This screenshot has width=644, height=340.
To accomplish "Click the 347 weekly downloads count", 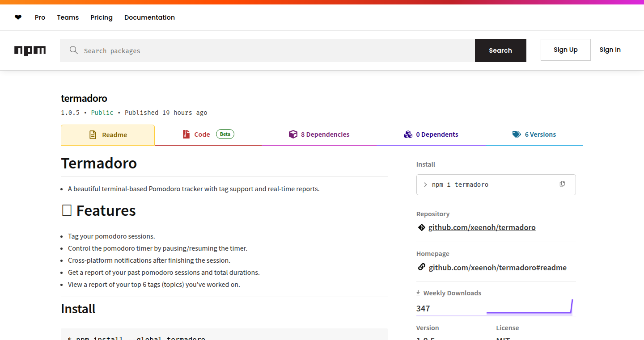I will point(423,308).
